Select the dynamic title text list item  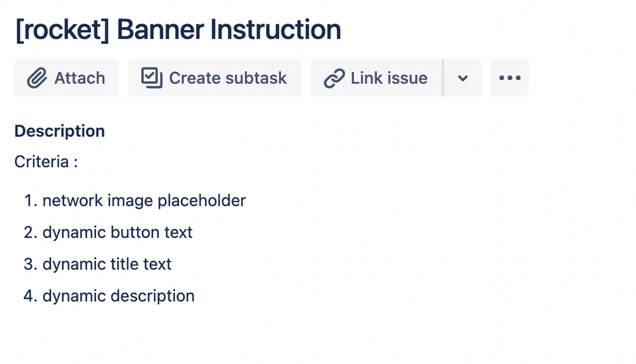[107, 264]
